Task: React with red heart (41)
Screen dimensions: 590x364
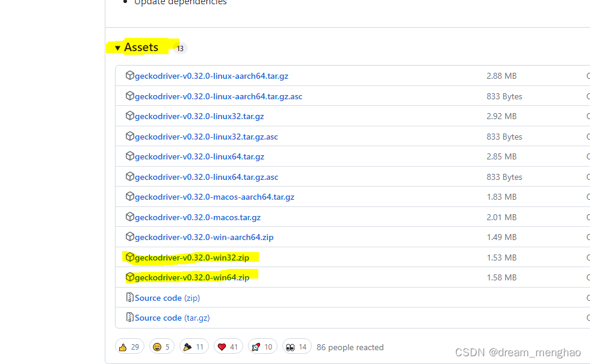Action: [228, 347]
